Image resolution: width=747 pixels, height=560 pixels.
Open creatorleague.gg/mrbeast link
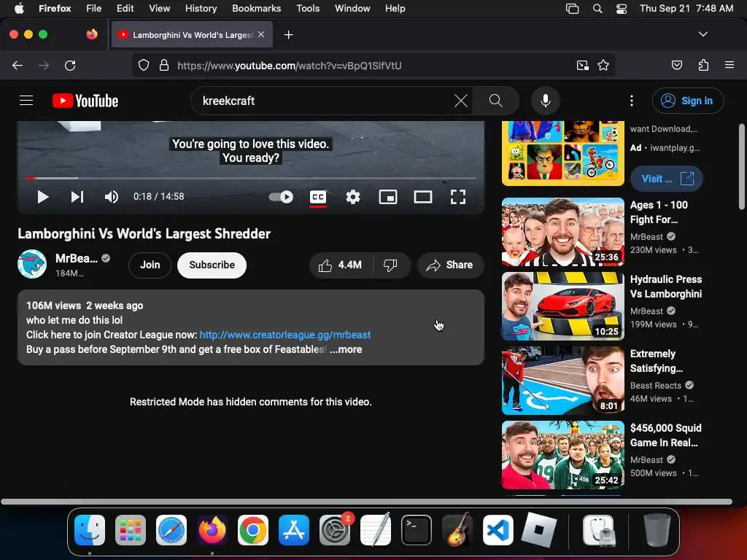point(285,335)
